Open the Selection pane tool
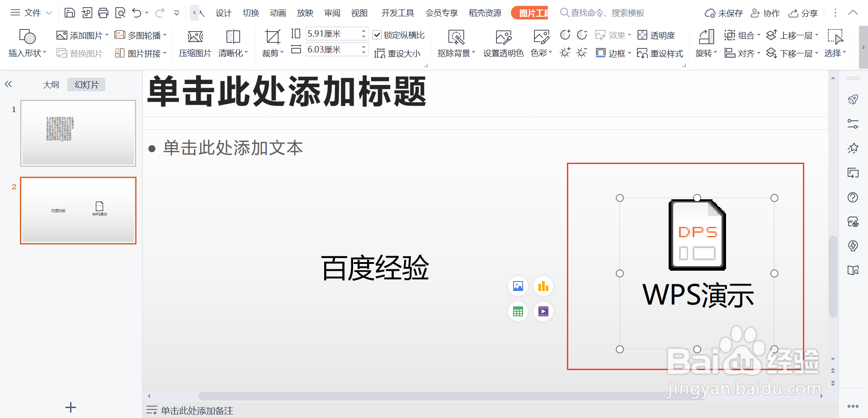Viewport: 868px width, 418px height. click(835, 43)
